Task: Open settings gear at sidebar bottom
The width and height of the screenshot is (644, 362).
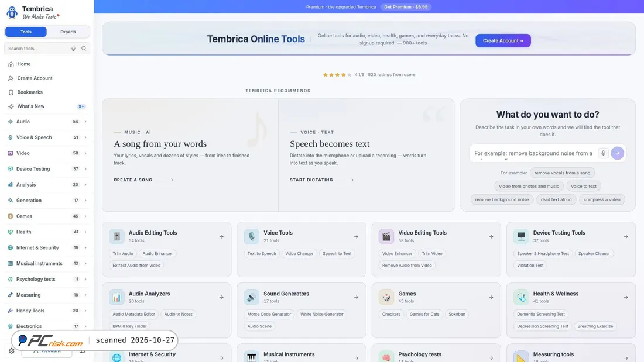Action: tap(12, 351)
